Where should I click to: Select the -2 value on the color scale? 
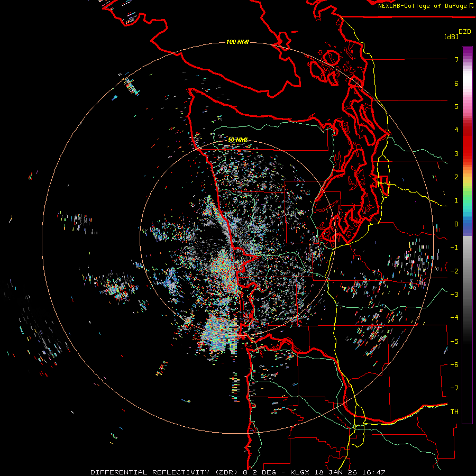(x=454, y=271)
